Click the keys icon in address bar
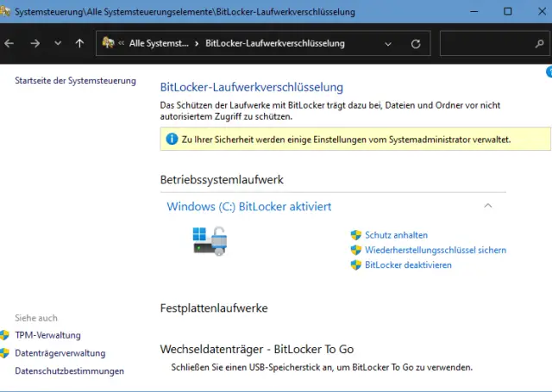The width and height of the screenshot is (552, 392). (109, 43)
